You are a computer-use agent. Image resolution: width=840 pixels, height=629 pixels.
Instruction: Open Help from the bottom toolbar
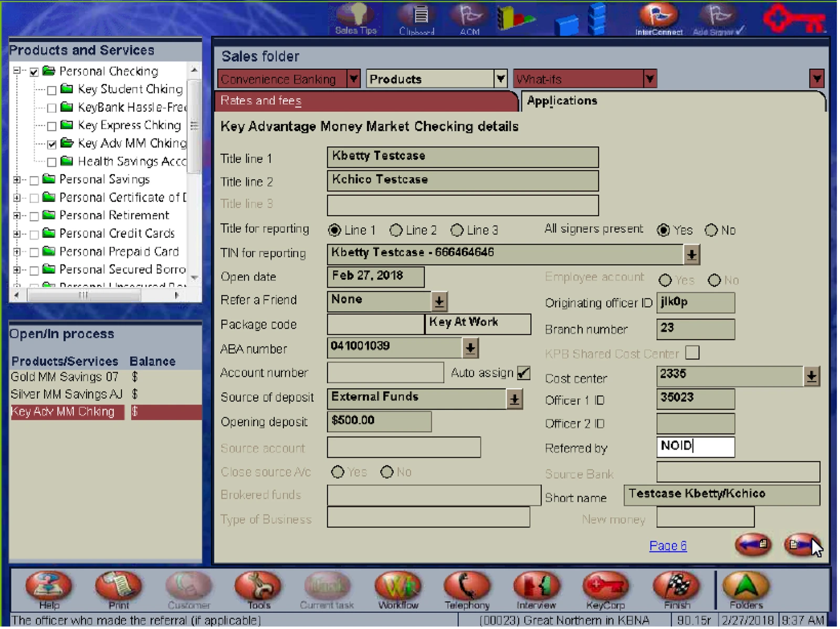[x=49, y=590]
